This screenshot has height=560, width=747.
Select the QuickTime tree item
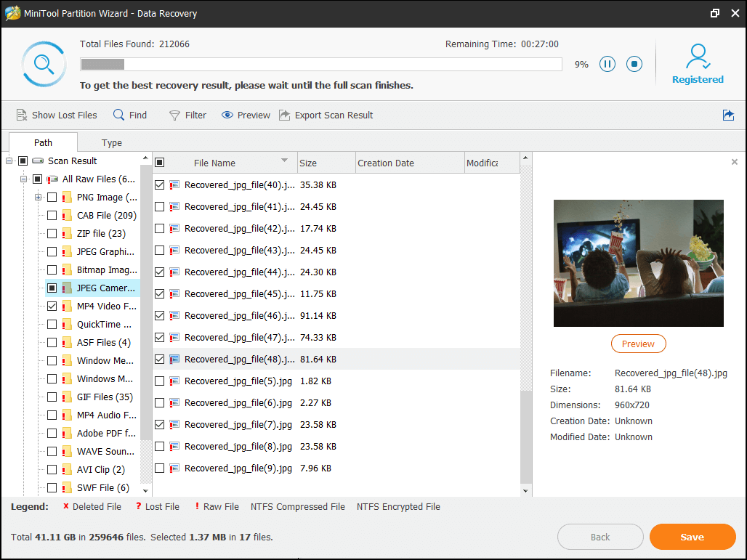tap(105, 324)
